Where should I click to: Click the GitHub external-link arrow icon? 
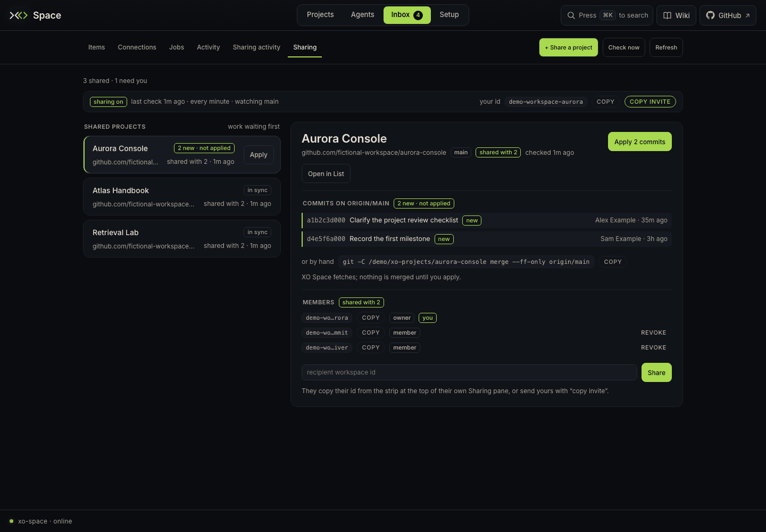747,15
